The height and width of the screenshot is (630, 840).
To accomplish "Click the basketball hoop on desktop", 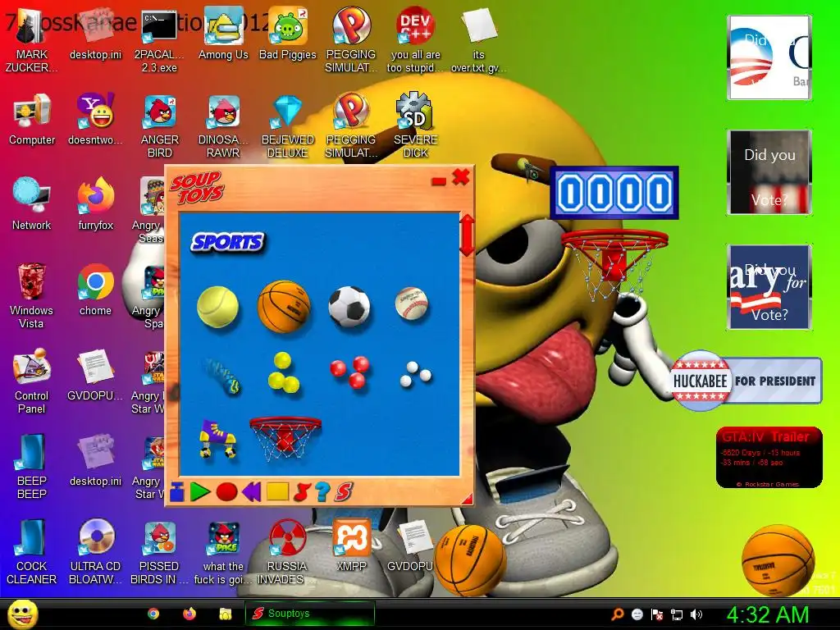I will point(614,265).
